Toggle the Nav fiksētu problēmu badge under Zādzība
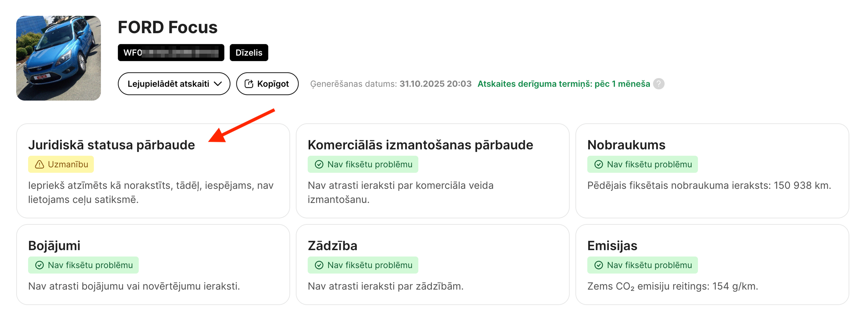The width and height of the screenshot is (868, 319). click(x=363, y=265)
